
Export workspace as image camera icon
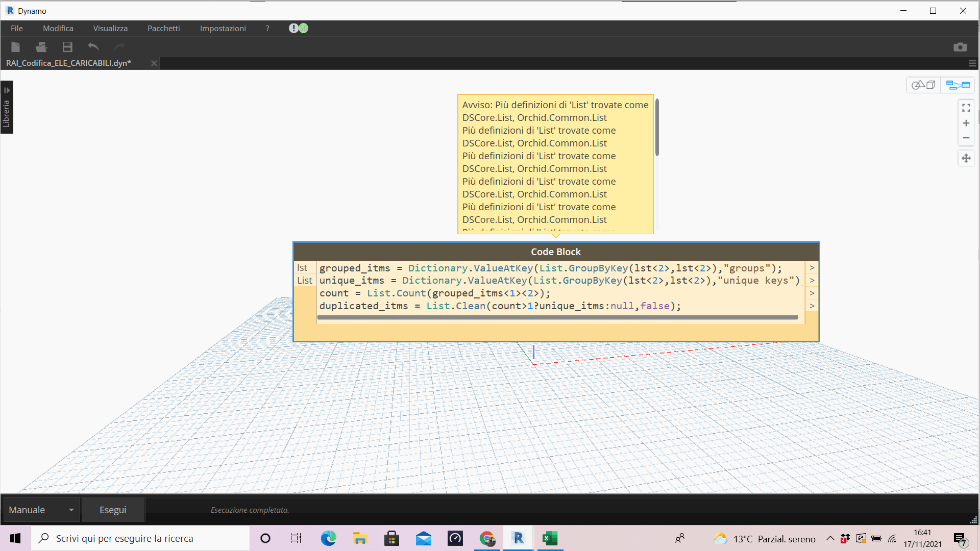click(x=960, y=47)
